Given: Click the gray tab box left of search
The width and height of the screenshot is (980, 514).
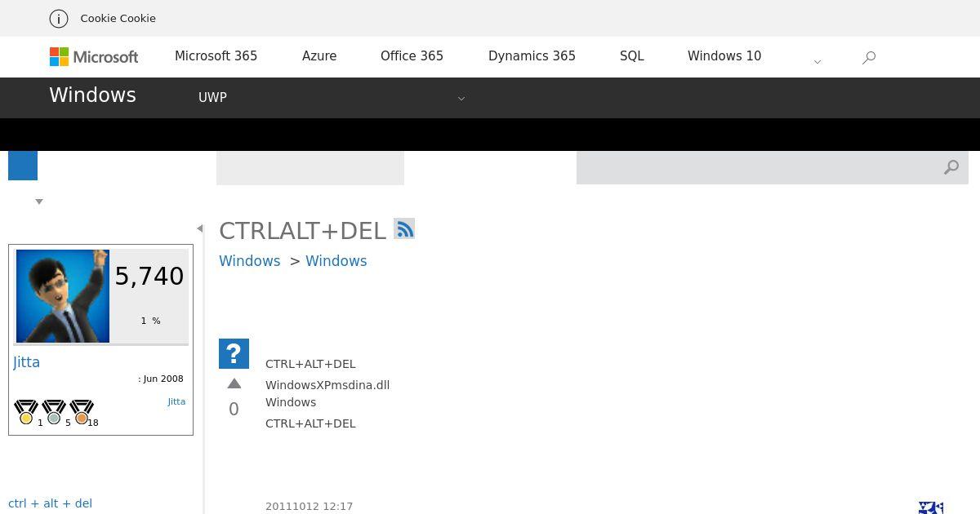Looking at the screenshot, I should coord(310,168).
